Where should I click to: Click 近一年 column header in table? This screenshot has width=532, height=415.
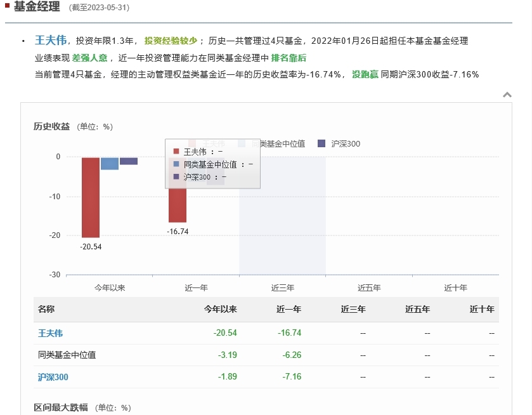click(x=289, y=310)
